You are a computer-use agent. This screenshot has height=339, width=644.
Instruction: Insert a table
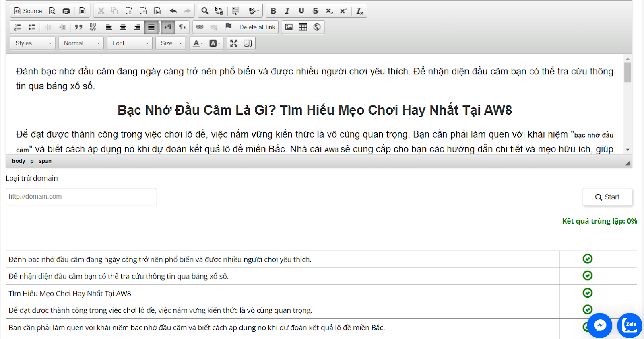coord(303,27)
